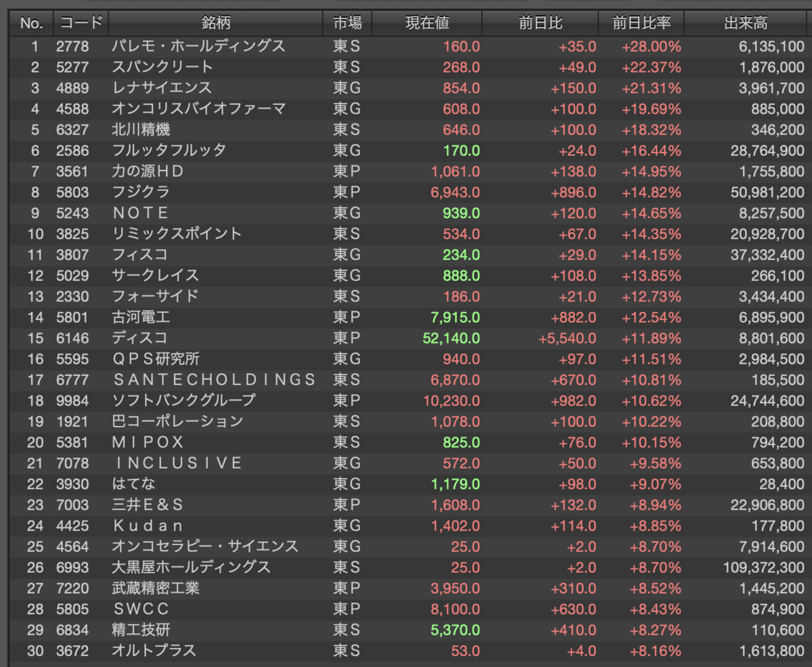
Task: Click the MIPOX stock name
Action: [x=148, y=442]
